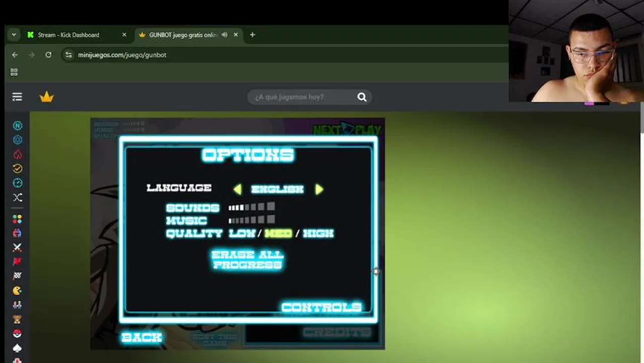The image size is (644, 363).
Task: Reload the minijuegos page
Action: [x=48, y=54]
